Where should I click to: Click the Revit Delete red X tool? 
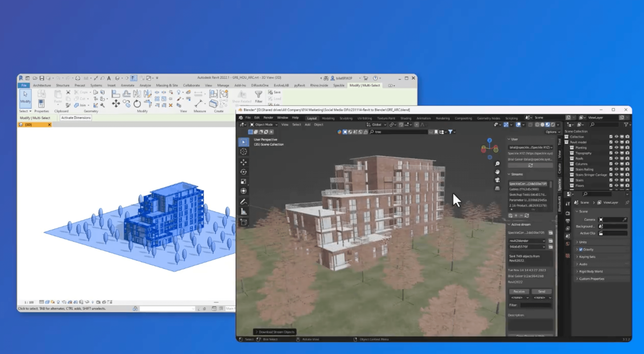[171, 105]
